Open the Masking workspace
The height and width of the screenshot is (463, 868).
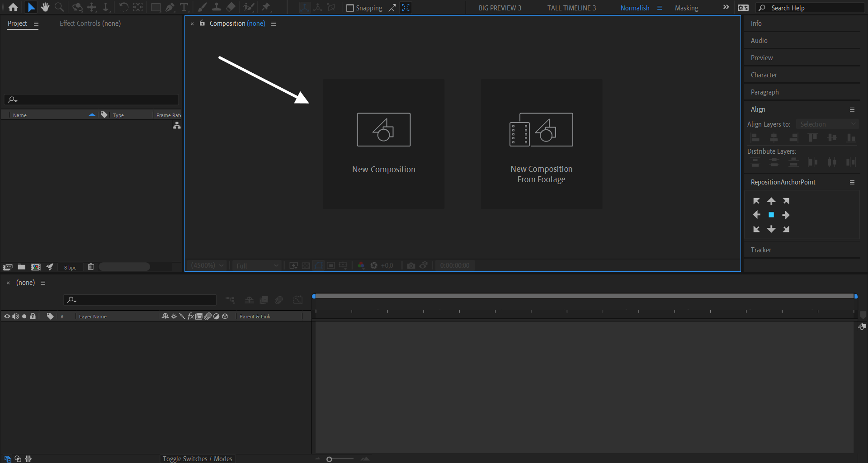pyautogui.click(x=686, y=8)
